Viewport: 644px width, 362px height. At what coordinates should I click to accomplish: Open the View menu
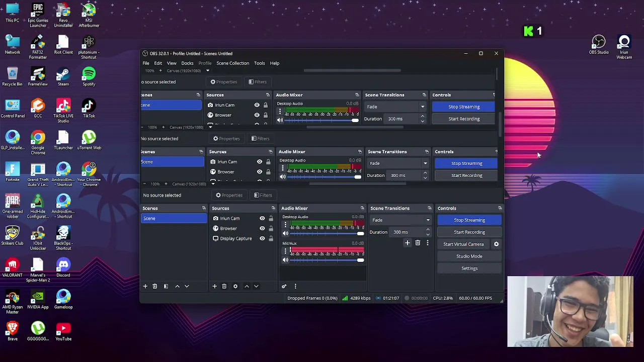[172, 63]
